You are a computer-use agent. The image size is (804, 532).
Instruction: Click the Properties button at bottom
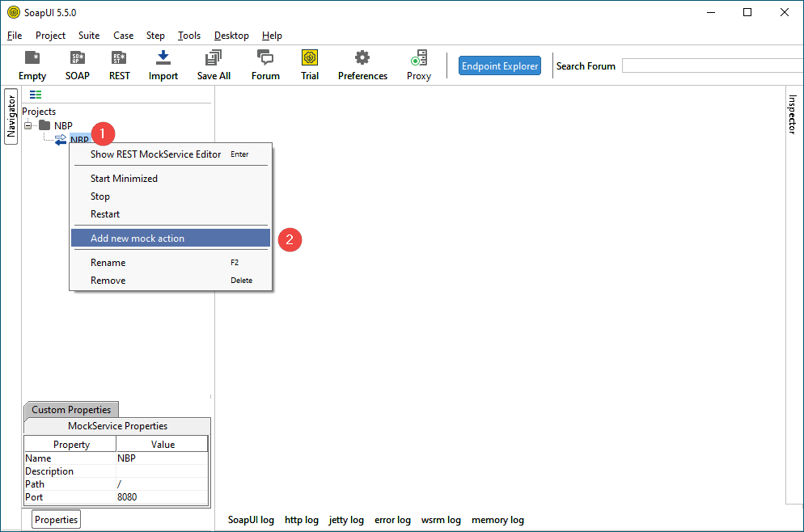pyautogui.click(x=56, y=520)
